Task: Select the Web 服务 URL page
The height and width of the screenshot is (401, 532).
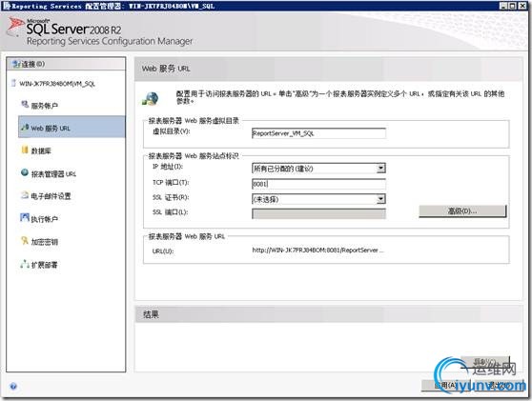Action: pyautogui.click(x=72, y=127)
